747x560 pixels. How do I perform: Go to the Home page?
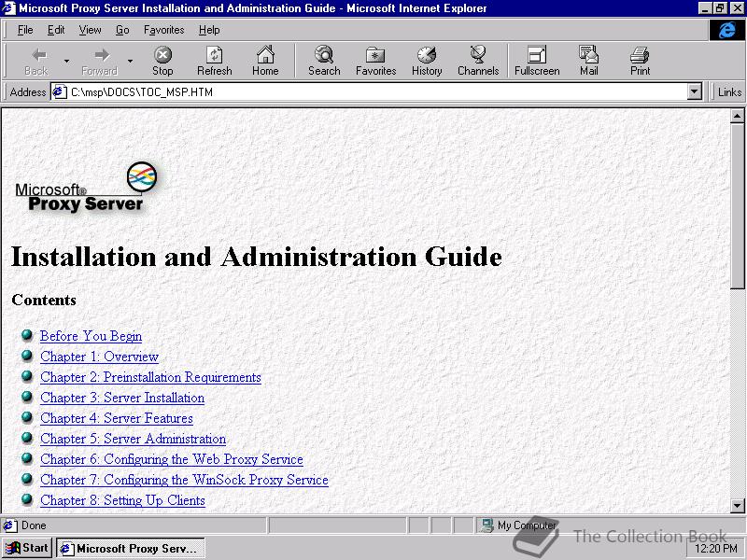[x=265, y=62]
